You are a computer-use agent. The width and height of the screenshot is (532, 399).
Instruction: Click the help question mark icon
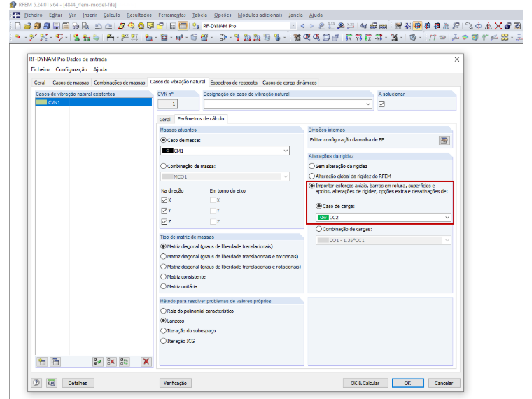[36, 383]
